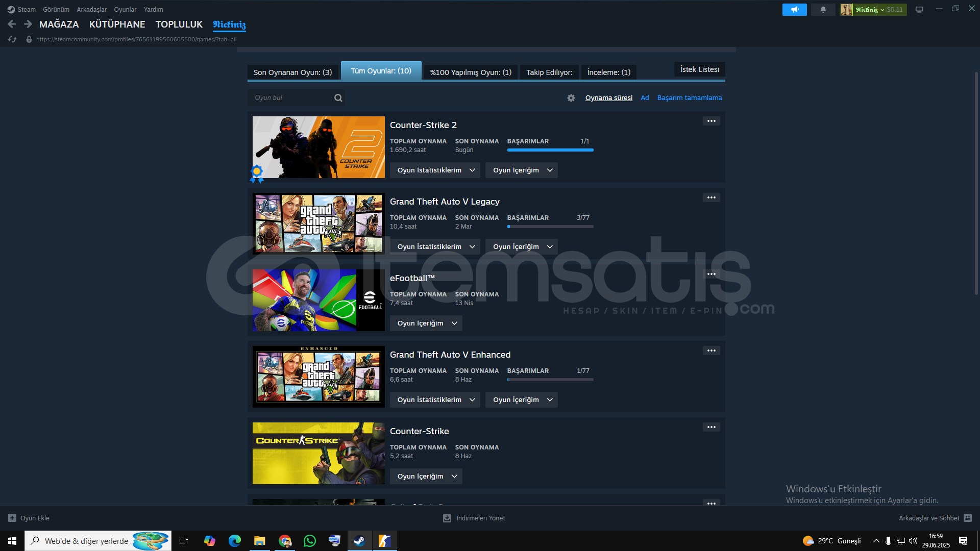This screenshot has height=551, width=980.
Task: Sort games by Ad
Action: 645,98
